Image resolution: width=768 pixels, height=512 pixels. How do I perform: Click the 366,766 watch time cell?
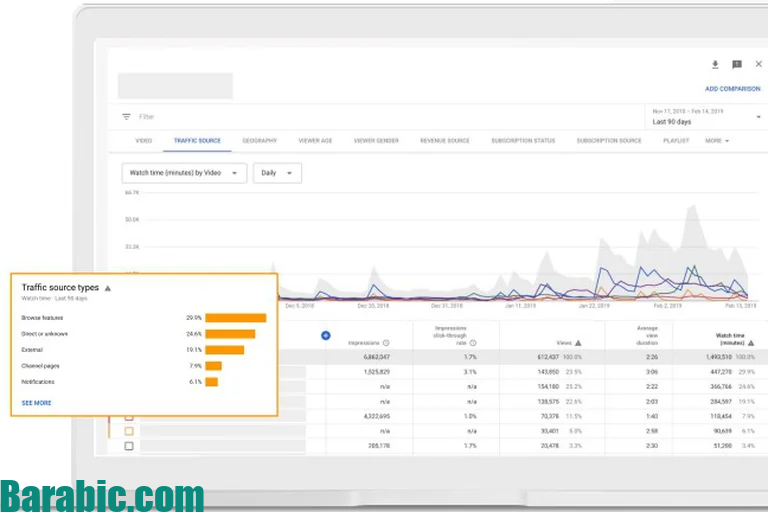coord(721,387)
